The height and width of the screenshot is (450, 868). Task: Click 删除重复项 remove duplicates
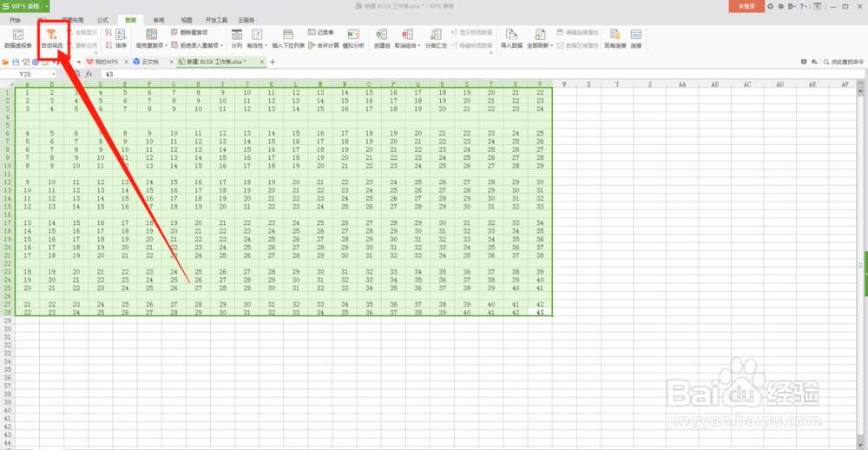(189, 33)
